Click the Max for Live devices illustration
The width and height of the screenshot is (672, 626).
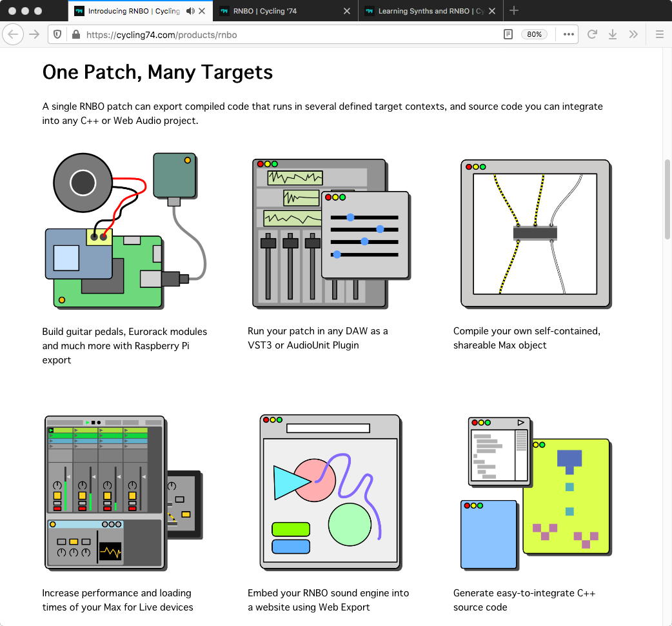pyautogui.click(x=123, y=493)
